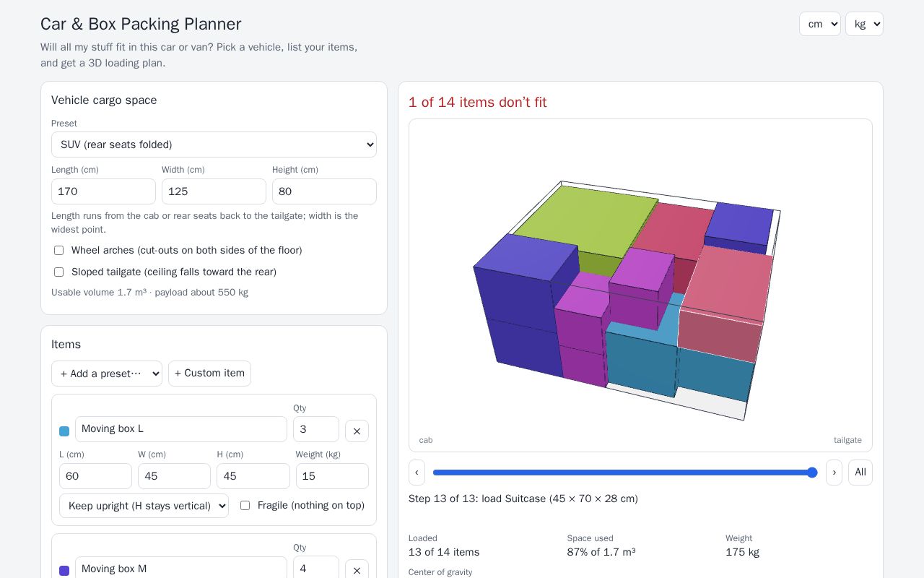Edit Moving box L quantity field
The width and height of the screenshot is (924, 578).
[x=316, y=429]
